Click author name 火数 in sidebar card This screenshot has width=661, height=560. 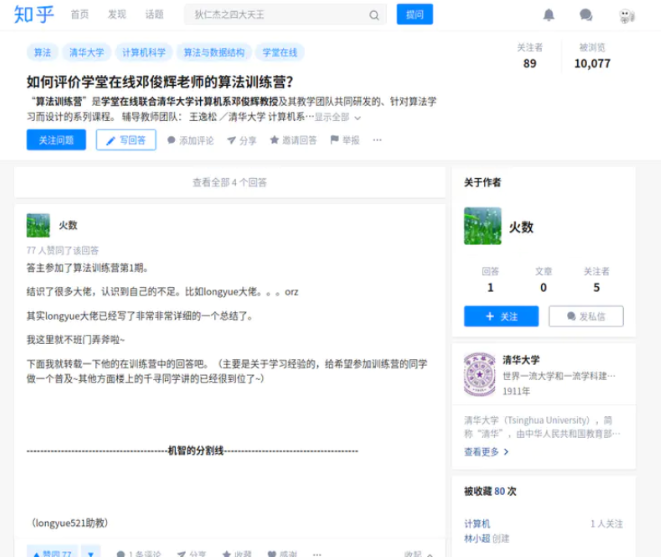point(521,228)
